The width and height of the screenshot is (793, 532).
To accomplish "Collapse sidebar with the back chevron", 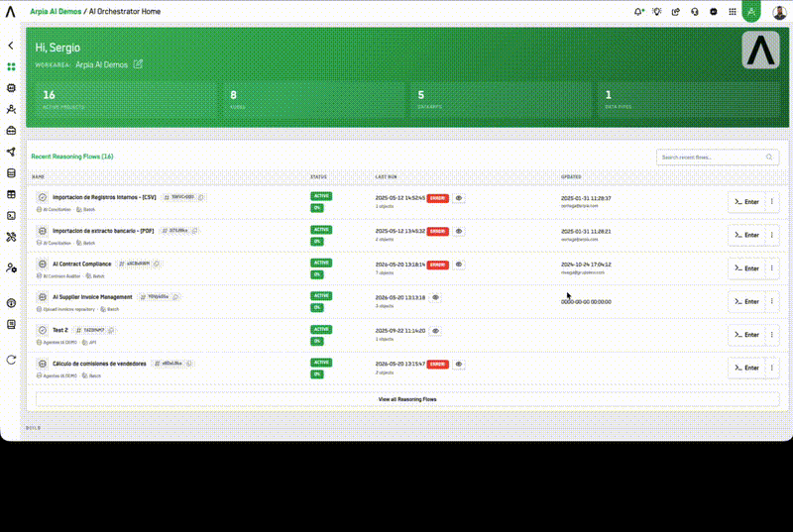I will pyautogui.click(x=11, y=46).
